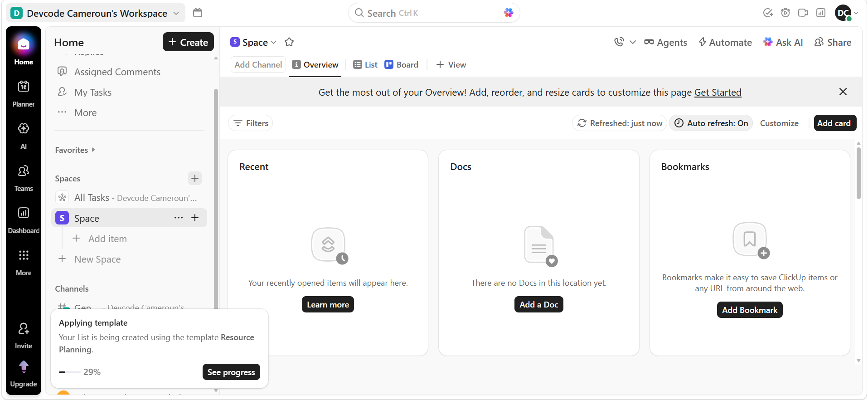
Task: Click the Spaces section heading
Action: coord(68,179)
